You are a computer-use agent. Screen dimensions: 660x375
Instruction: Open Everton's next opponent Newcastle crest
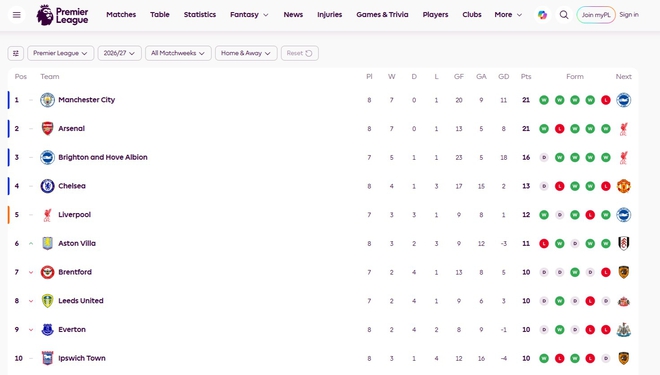[623, 330]
